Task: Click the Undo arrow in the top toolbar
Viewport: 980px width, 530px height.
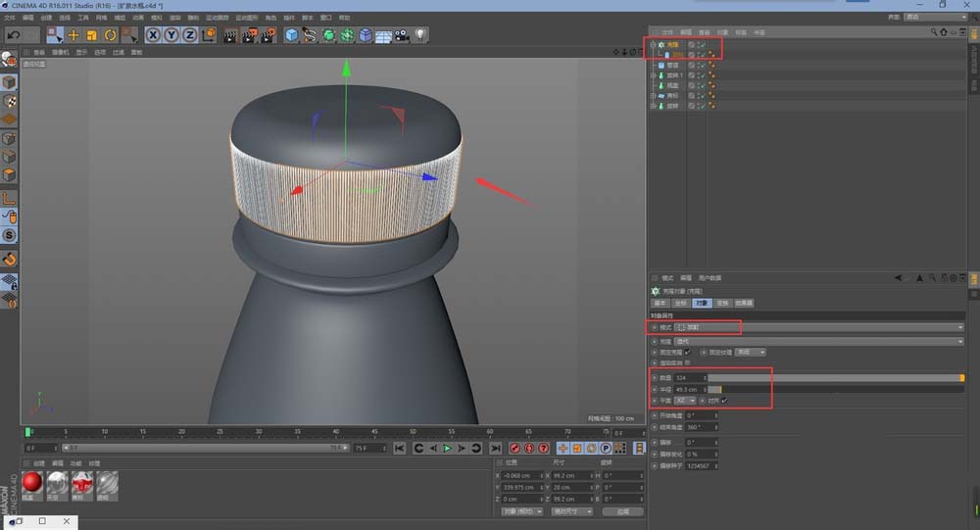Action: pyautogui.click(x=14, y=35)
